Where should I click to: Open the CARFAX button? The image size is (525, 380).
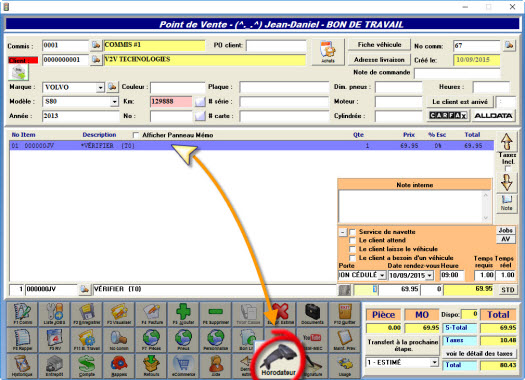click(x=448, y=116)
